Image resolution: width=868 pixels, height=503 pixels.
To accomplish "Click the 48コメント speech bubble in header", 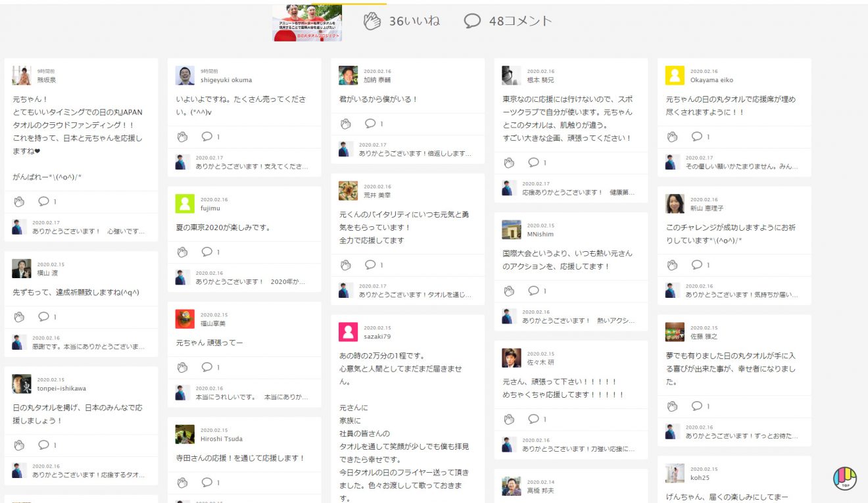I will pyautogui.click(x=472, y=21).
